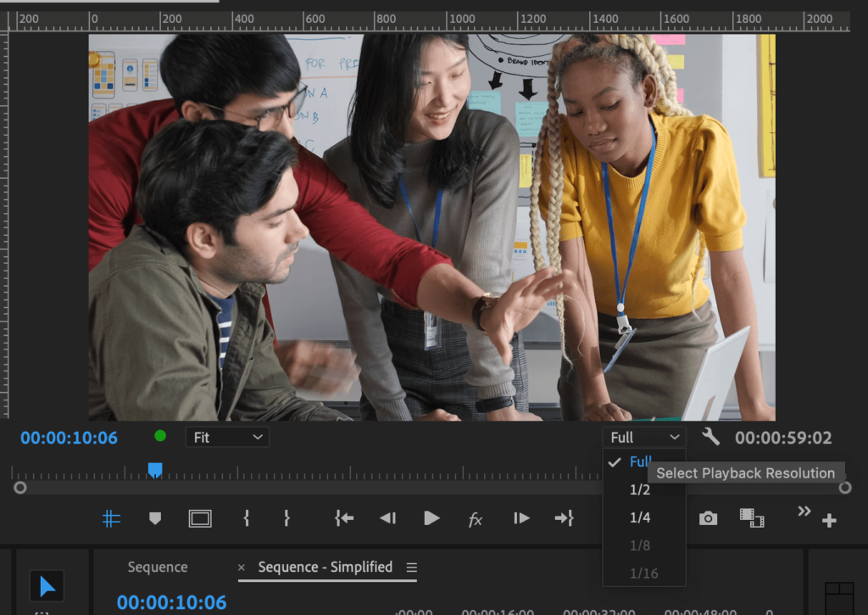
Task: Click the comparison view icon
Action: tap(752, 518)
